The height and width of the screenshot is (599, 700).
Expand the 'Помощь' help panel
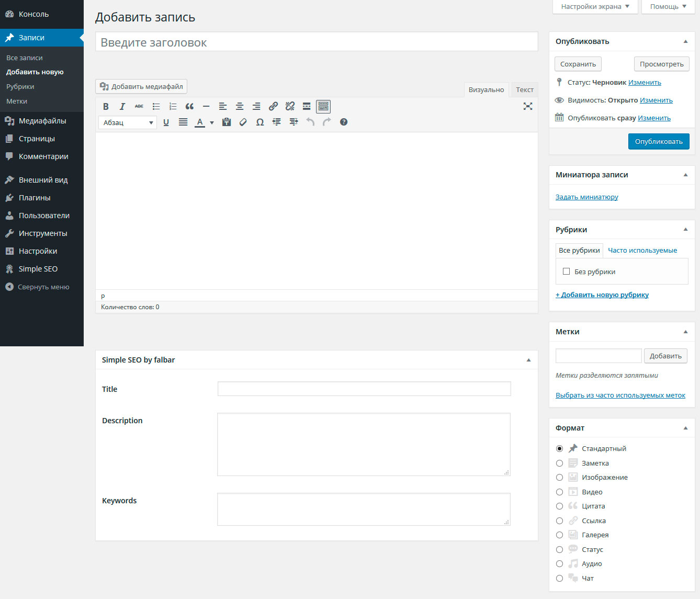pyautogui.click(x=668, y=7)
